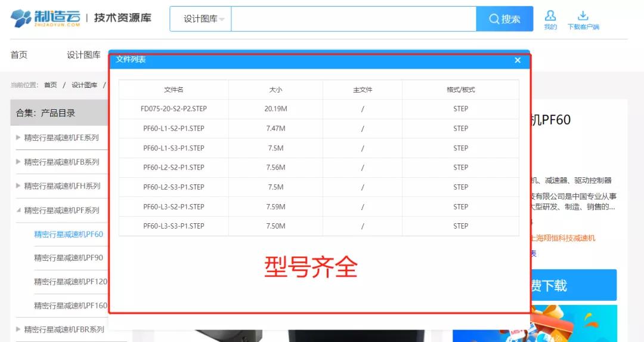Click the 20.19M size cell

(275, 109)
